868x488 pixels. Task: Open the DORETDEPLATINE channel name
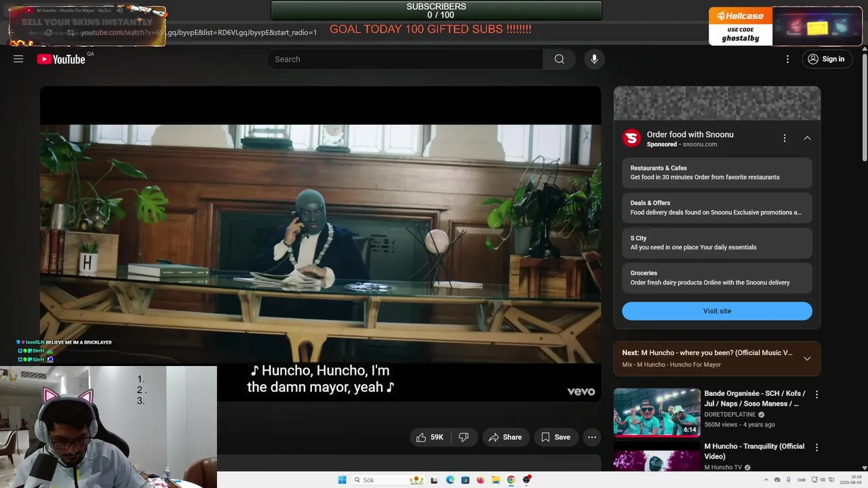tap(729, 414)
